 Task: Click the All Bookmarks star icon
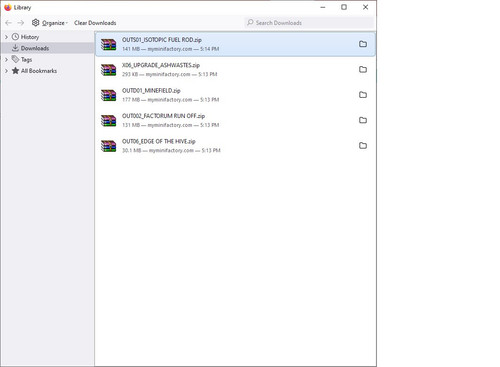point(15,71)
